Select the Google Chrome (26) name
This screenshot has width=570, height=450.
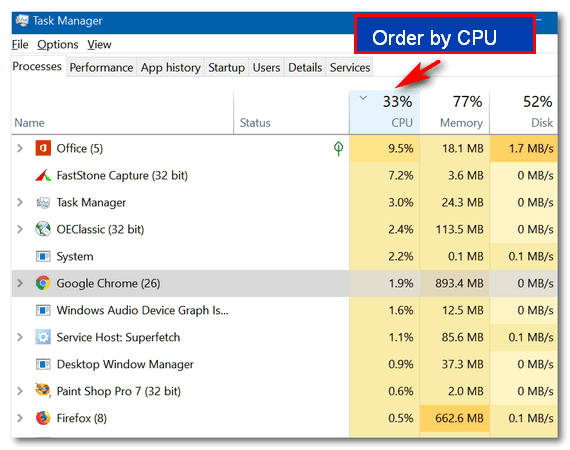click(108, 283)
